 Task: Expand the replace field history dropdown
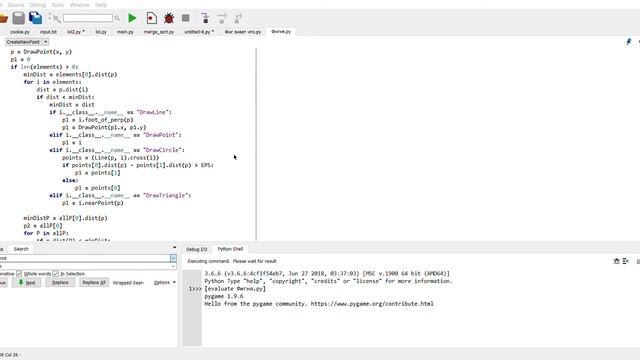point(173,266)
